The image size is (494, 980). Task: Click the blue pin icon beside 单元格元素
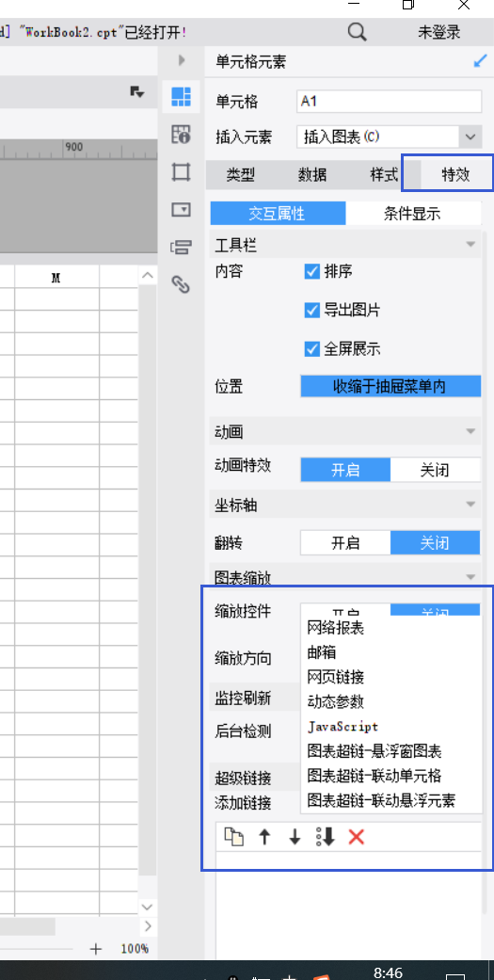[x=480, y=61]
